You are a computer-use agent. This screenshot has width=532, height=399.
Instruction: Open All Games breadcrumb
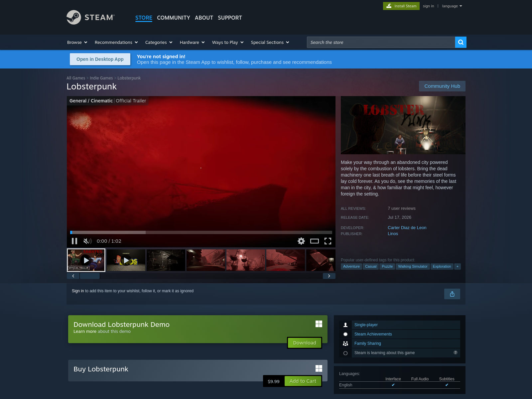tap(76, 78)
